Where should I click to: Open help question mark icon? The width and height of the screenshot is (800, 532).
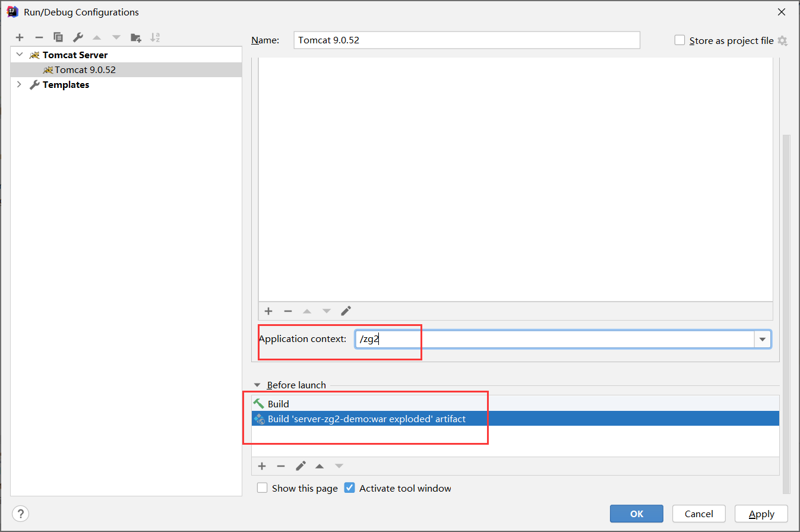pyautogui.click(x=20, y=514)
